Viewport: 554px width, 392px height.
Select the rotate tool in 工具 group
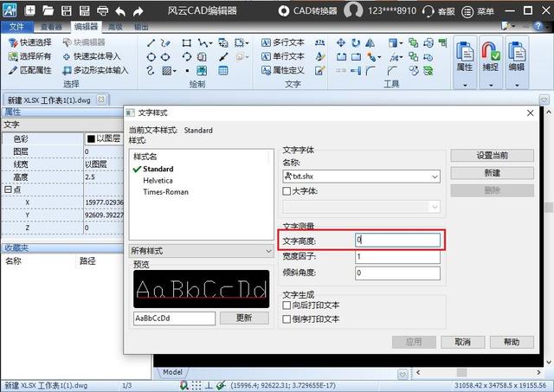pos(356,43)
